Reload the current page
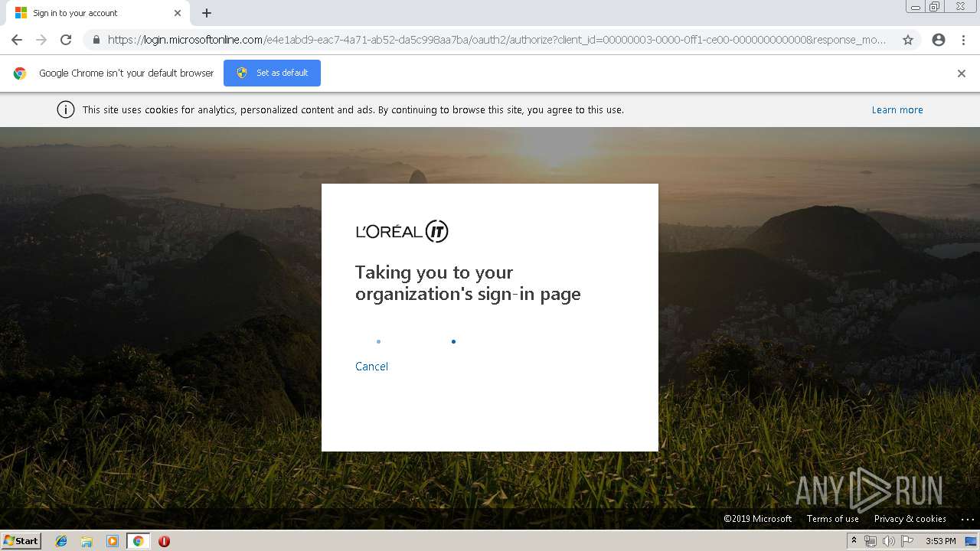 tap(66, 40)
